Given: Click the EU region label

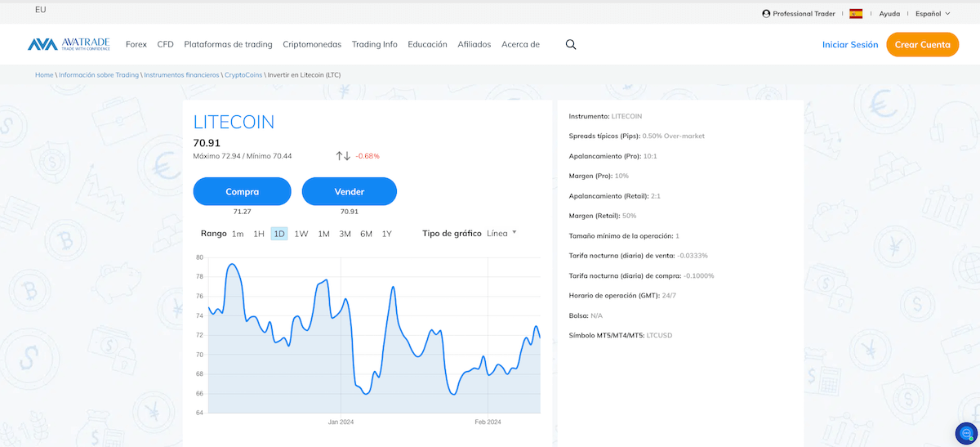Looking at the screenshot, I should 41,10.
